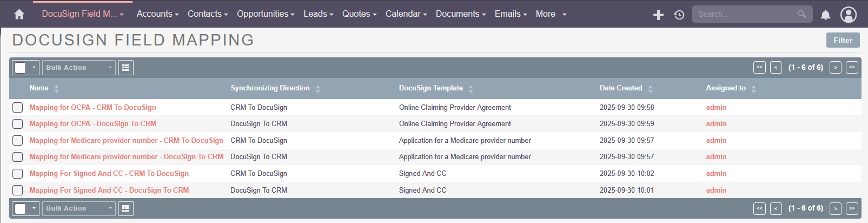868x223 pixels.
Task: Open recently viewed history icon
Action: (x=679, y=15)
